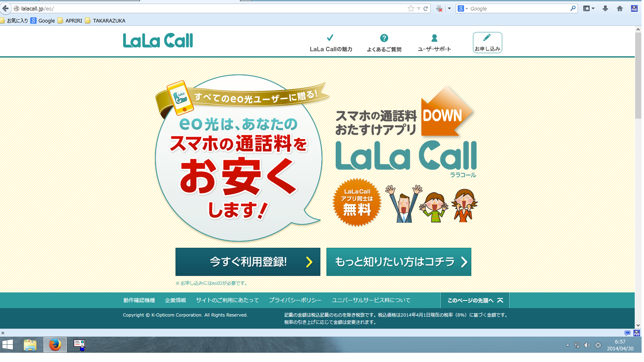Click the LaLa Call header logo
Screen dimensions: 644x362
pos(158,40)
